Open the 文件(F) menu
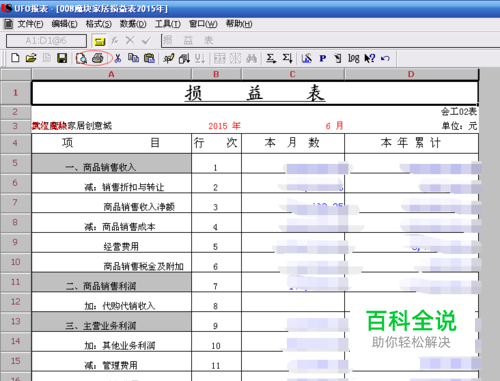Viewport: 500px width, 381px height. (30, 24)
